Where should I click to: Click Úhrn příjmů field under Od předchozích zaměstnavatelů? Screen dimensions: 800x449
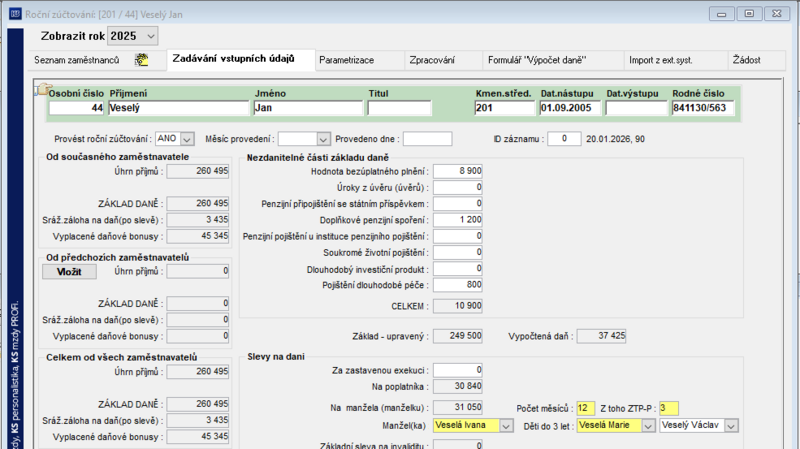point(198,271)
